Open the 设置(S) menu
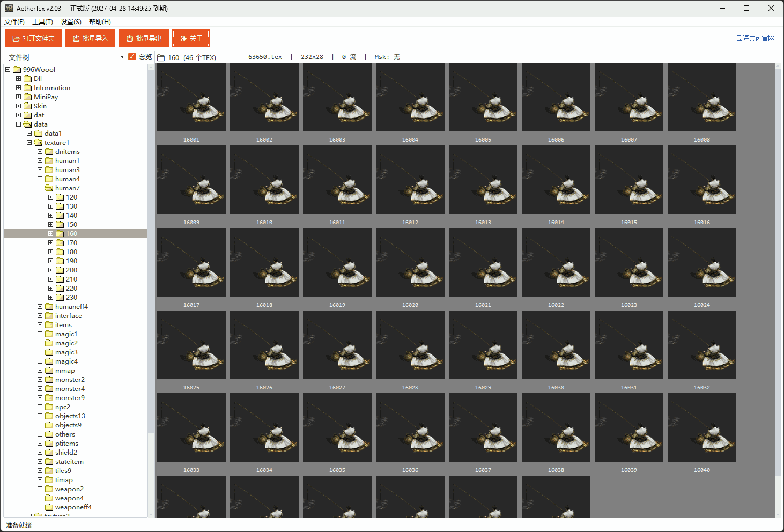Image resolution: width=784 pixels, height=532 pixels. coord(71,22)
